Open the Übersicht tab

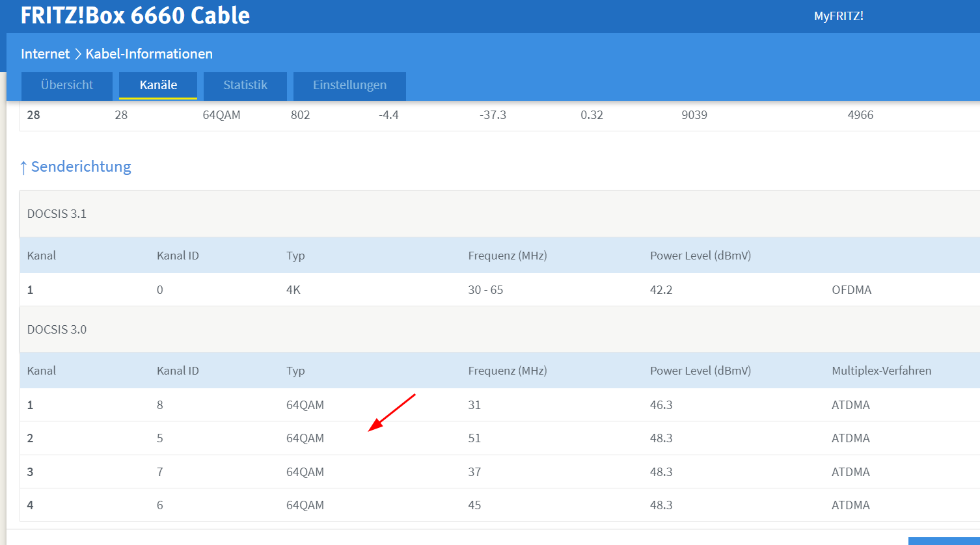coord(67,85)
